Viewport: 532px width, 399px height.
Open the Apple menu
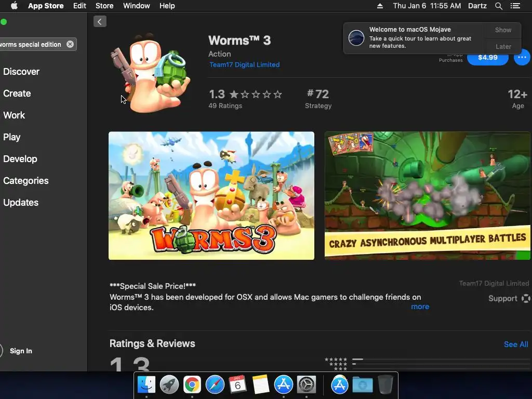tap(14, 6)
